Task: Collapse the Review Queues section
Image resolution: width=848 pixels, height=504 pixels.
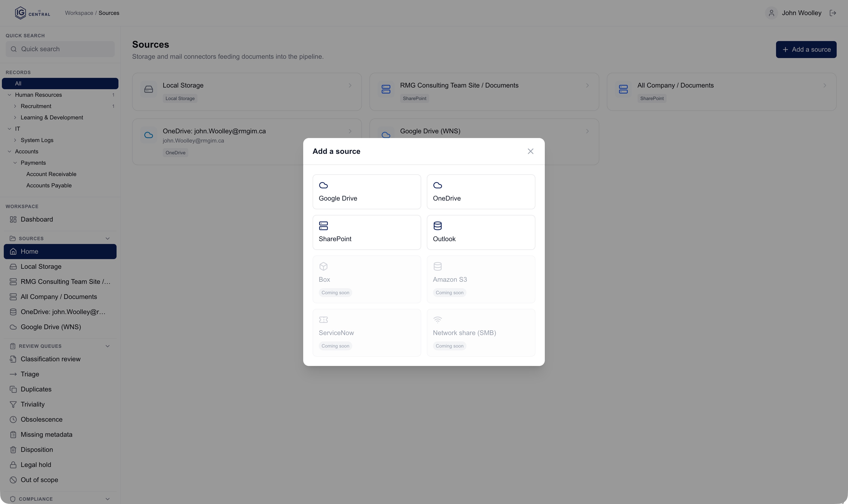Action: point(108,346)
